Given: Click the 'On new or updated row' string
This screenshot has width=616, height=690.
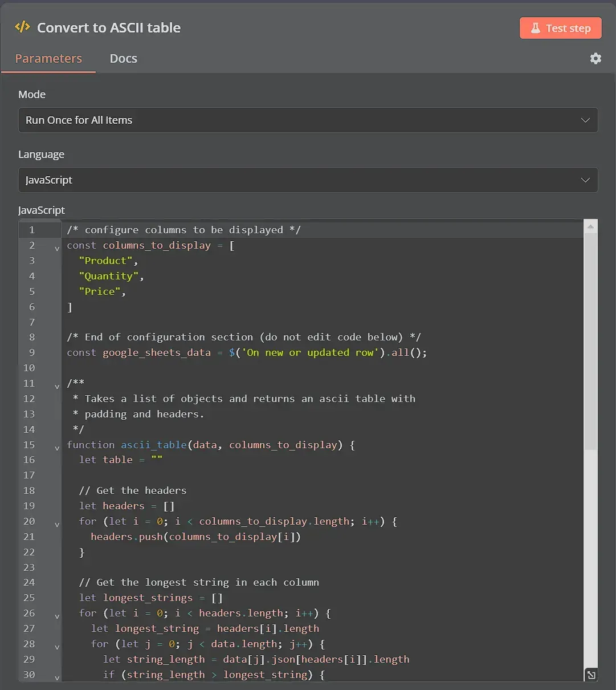Looking at the screenshot, I should click(310, 352).
